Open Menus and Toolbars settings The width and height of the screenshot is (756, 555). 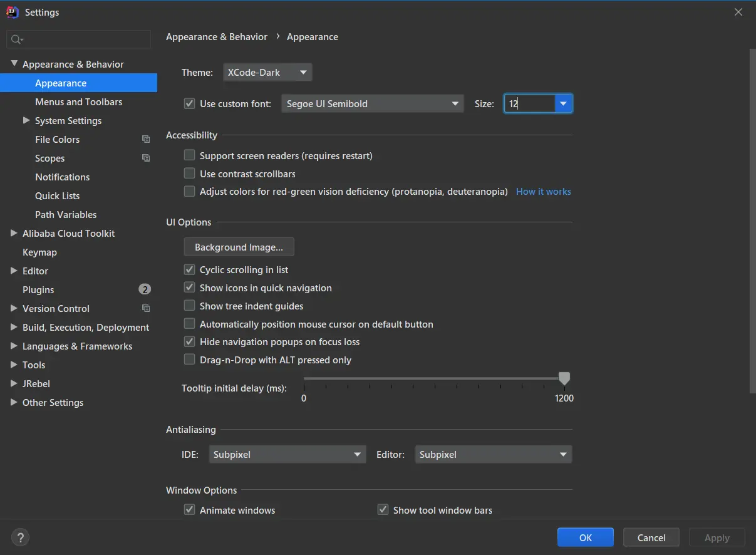click(78, 101)
